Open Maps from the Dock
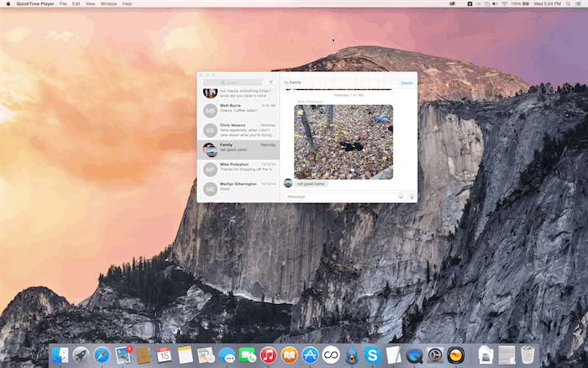The height and width of the screenshot is (368, 588). (x=206, y=355)
